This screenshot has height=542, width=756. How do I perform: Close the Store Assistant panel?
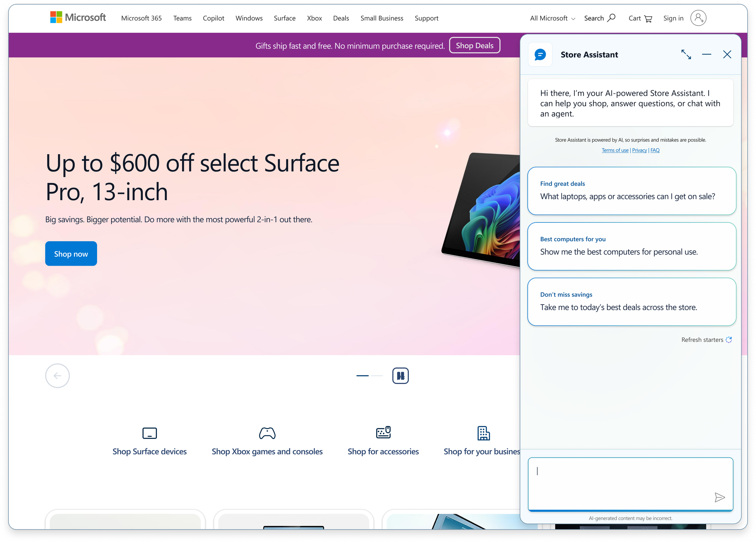tap(727, 54)
